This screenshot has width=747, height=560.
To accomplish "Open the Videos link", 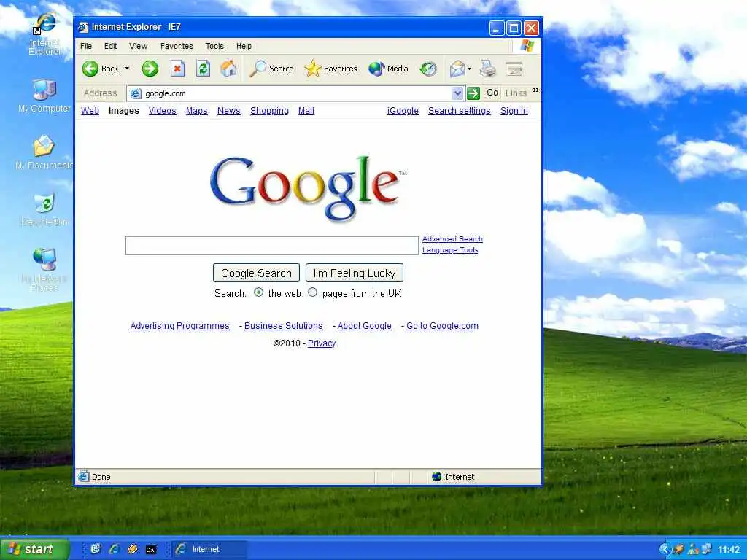I will click(163, 111).
